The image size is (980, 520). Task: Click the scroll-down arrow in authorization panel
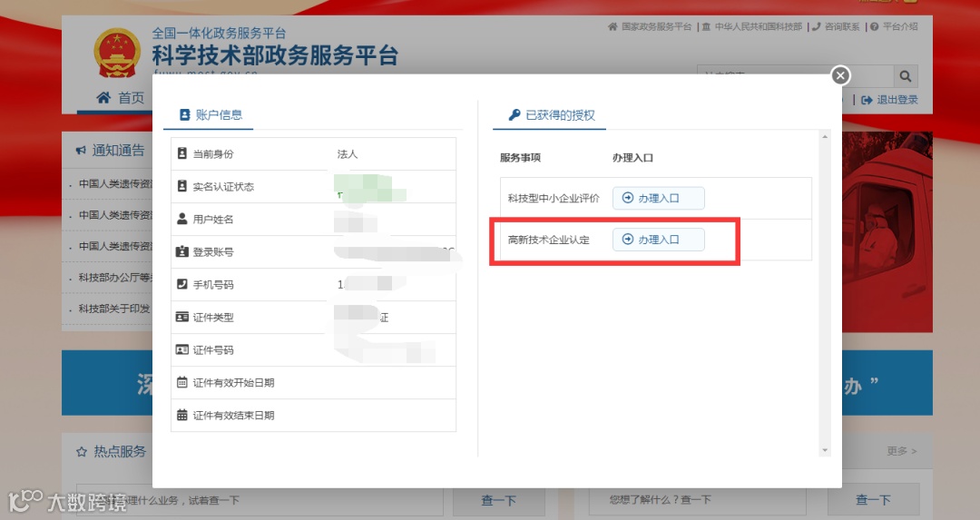click(x=825, y=450)
